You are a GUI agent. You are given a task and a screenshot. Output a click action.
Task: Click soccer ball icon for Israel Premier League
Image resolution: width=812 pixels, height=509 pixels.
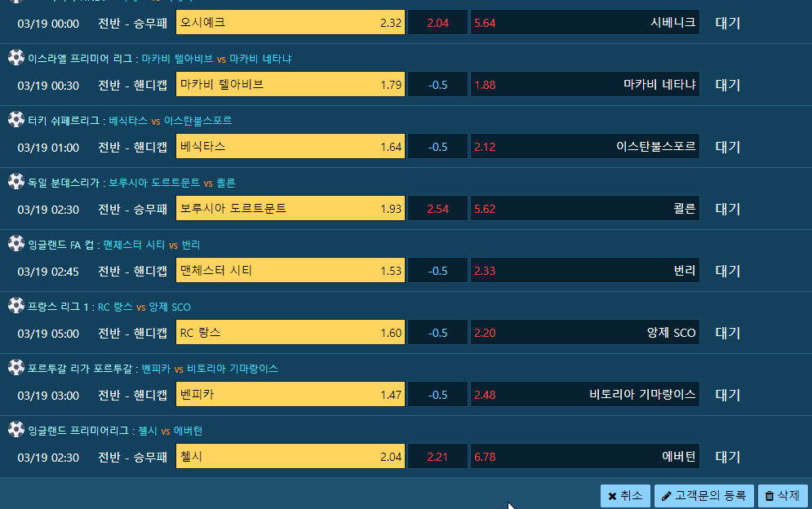click(x=16, y=57)
